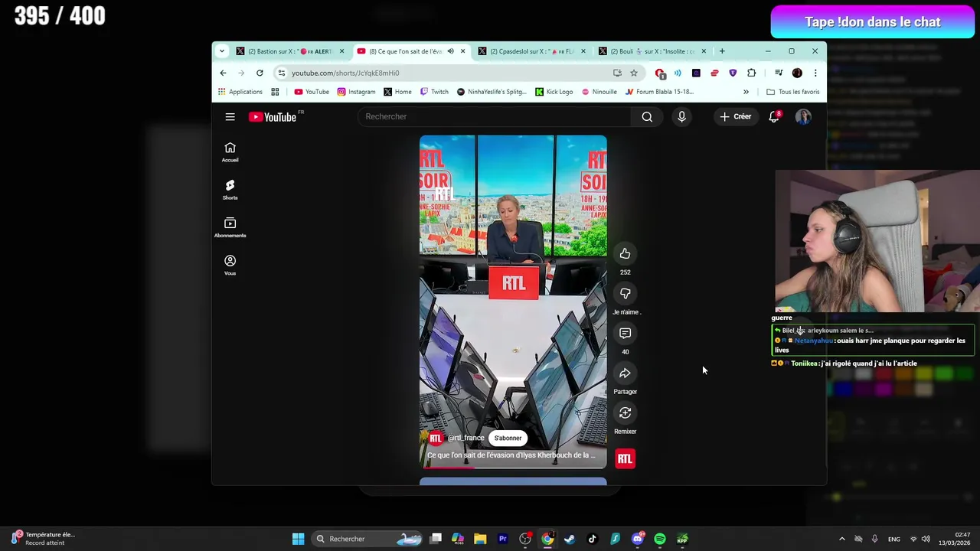Switch to Bastion sur X tab

pos(289,51)
